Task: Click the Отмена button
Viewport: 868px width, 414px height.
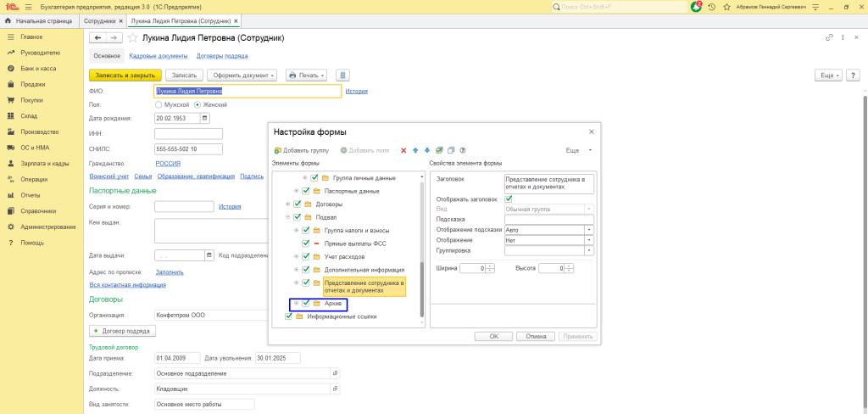Action: (x=536, y=337)
